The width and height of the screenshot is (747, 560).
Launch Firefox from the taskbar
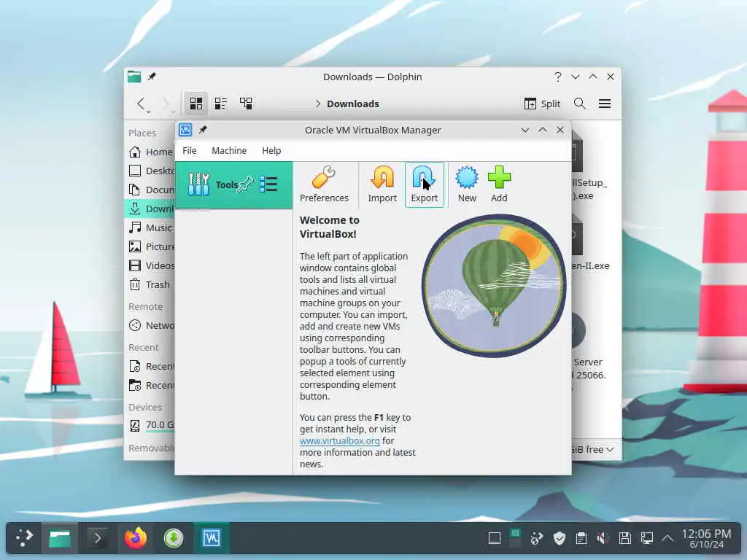click(x=136, y=538)
